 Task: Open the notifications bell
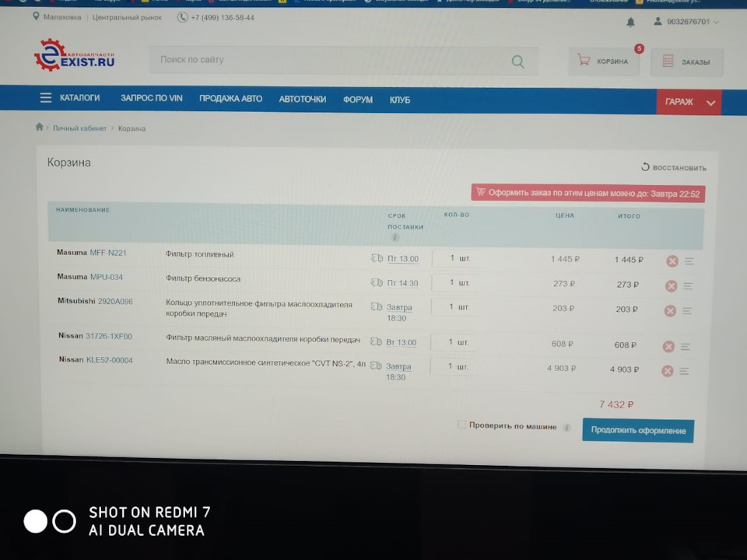630,22
